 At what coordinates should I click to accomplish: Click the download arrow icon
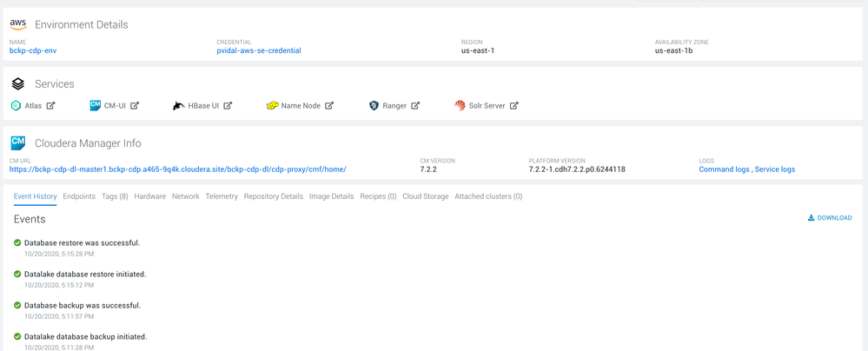811,218
